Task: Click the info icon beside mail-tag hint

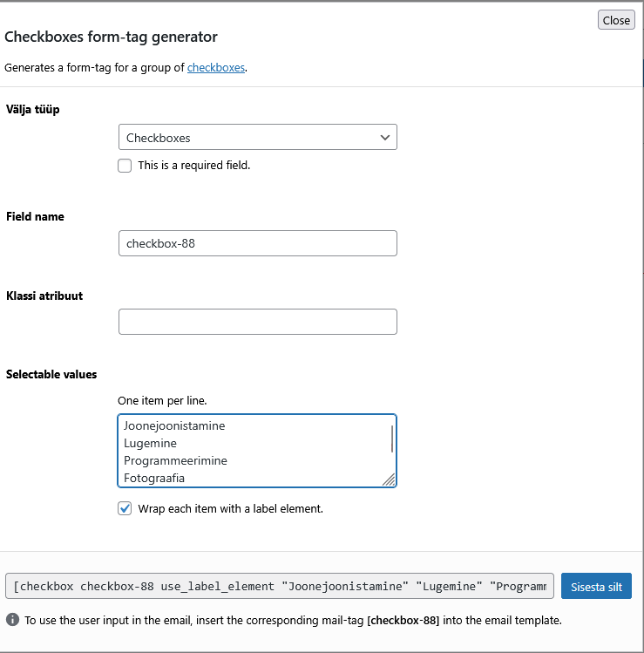Action: [13, 621]
